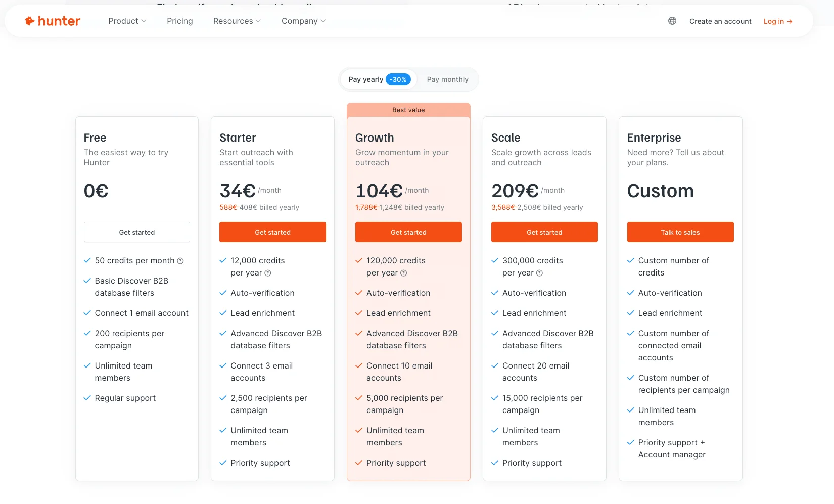Expand the Product dropdown menu

point(127,21)
